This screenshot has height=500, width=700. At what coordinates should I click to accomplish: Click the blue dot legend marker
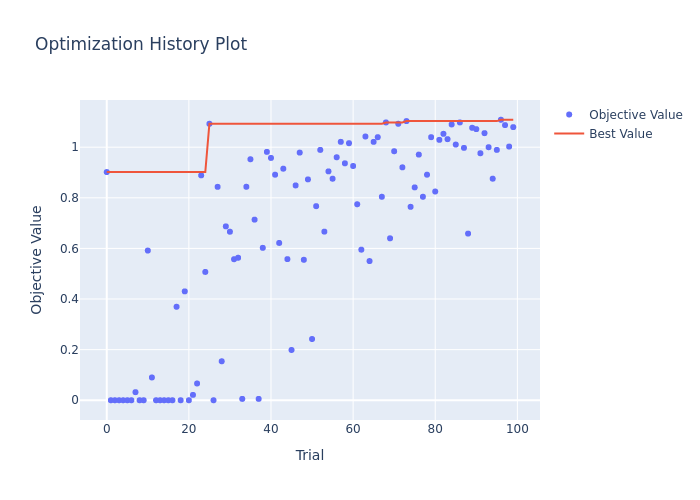coord(570,115)
